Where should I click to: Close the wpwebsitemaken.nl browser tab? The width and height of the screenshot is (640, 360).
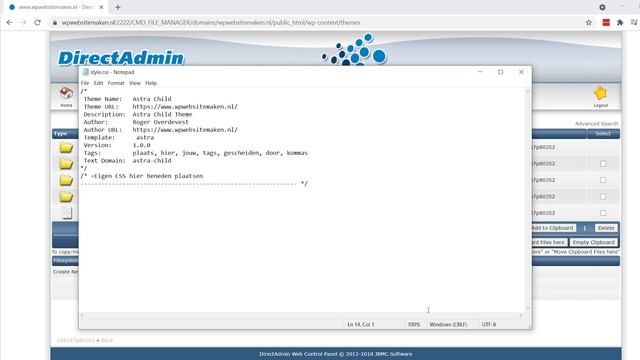[x=101, y=7]
